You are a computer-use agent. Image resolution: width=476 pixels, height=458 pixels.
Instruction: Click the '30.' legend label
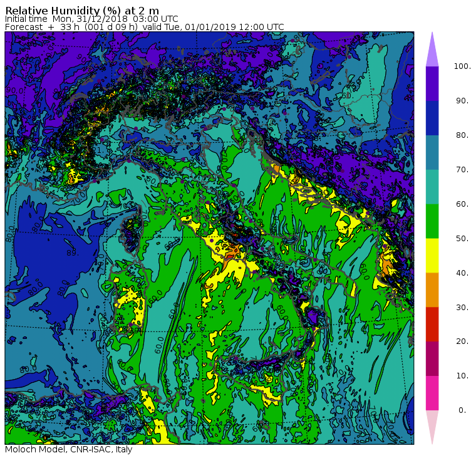point(462,308)
